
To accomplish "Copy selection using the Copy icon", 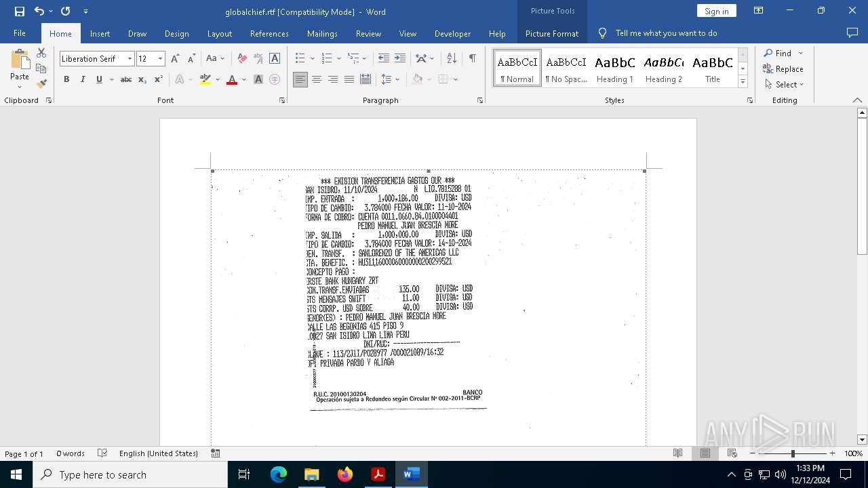I will click(41, 68).
